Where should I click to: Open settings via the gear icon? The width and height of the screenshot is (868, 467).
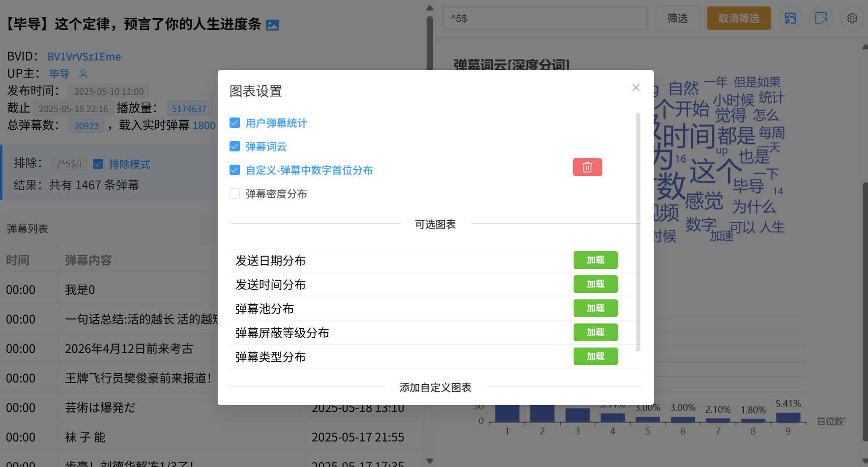tap(852, 18)
